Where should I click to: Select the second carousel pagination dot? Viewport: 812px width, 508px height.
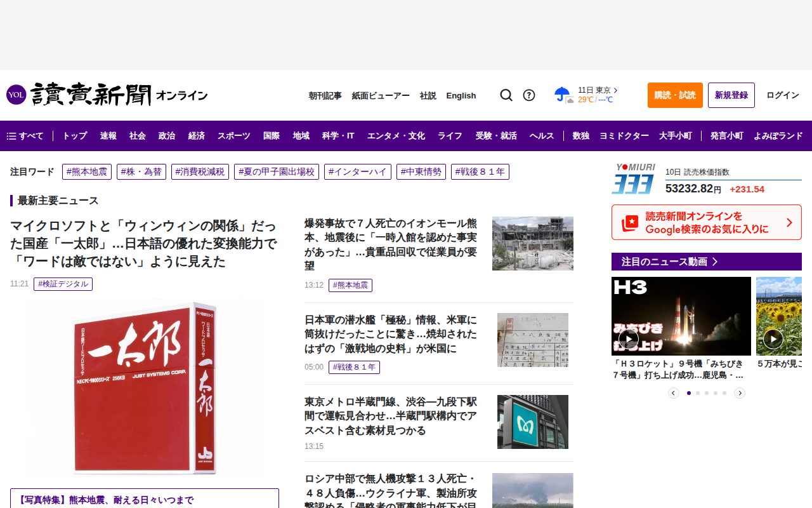[698, 393]
